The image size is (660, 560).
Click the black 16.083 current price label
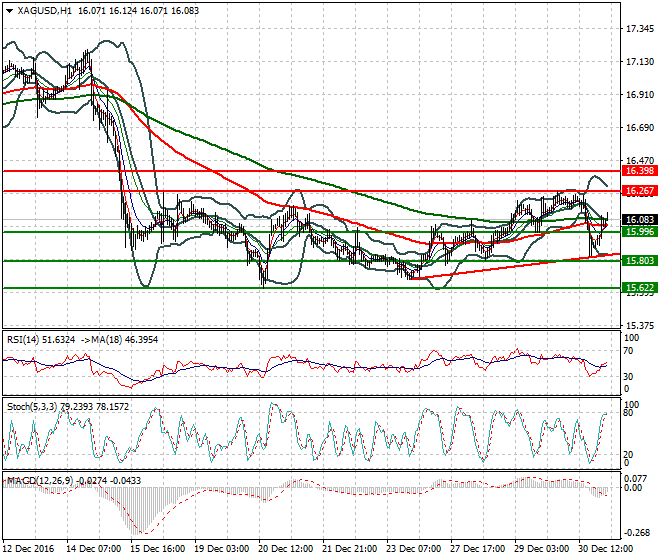(640, 219)
